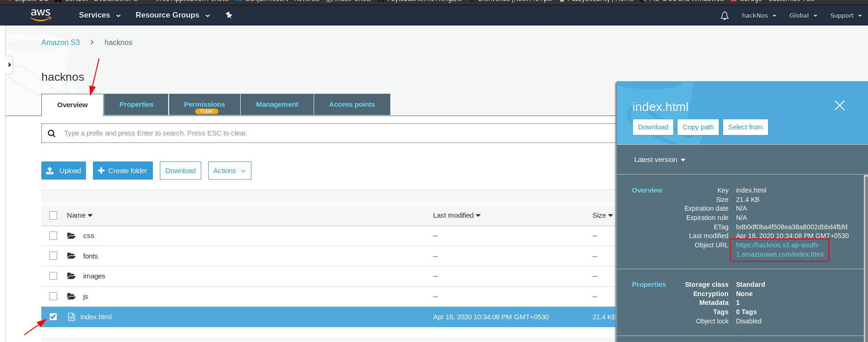
Task: Uncheck the index.html checkbox
Action: (53, 316)
